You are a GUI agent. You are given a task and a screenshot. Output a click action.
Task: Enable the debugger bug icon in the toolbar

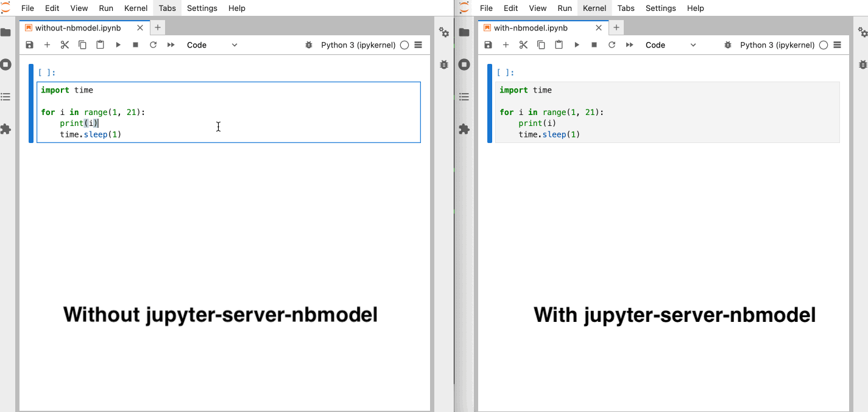point(309,44)
